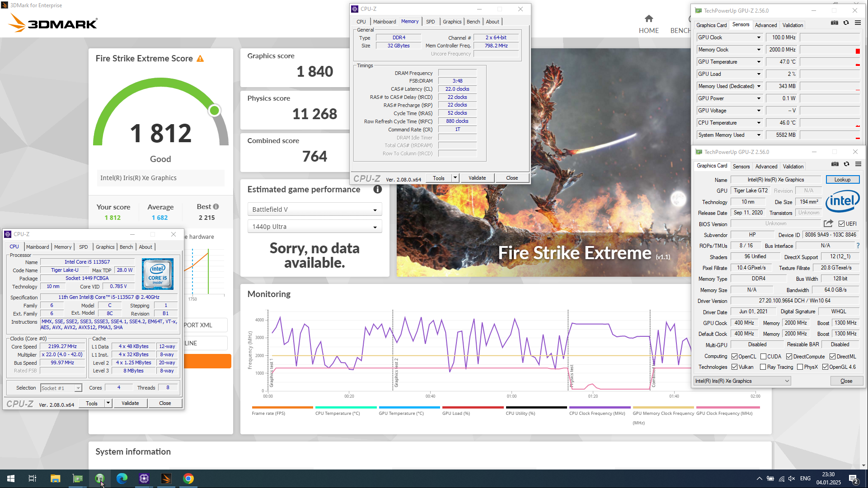Click Tools button in the CPU tab CPU-Z window
Screen dimensions: 868x488
92,403
